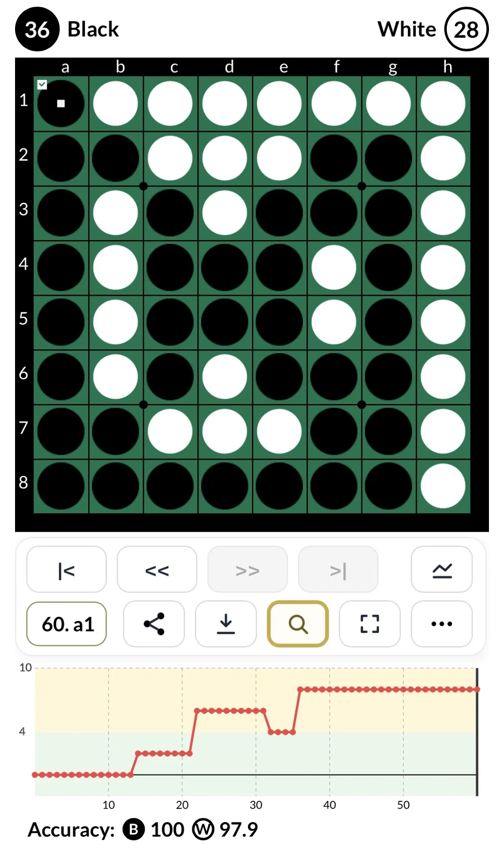The image size is (504, 845).
Task: Click the Black player label
Action: coord(93,29)
